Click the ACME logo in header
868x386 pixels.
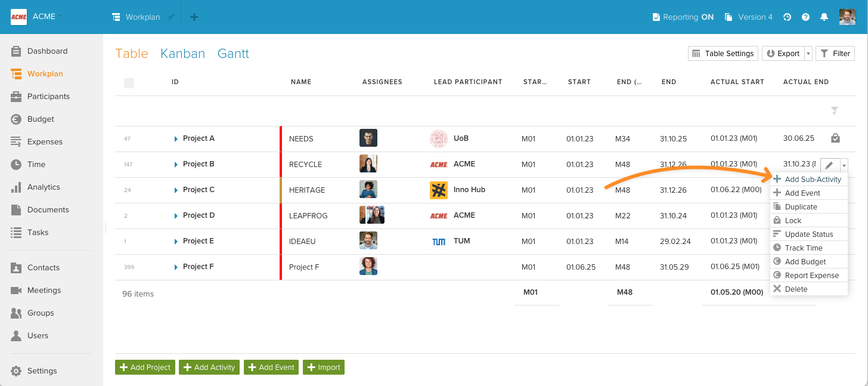click(19, 17)
